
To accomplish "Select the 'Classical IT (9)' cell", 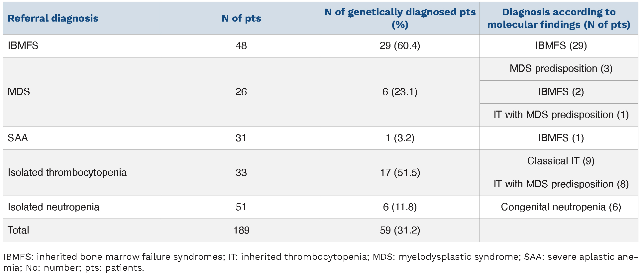I will pos(561,161).
